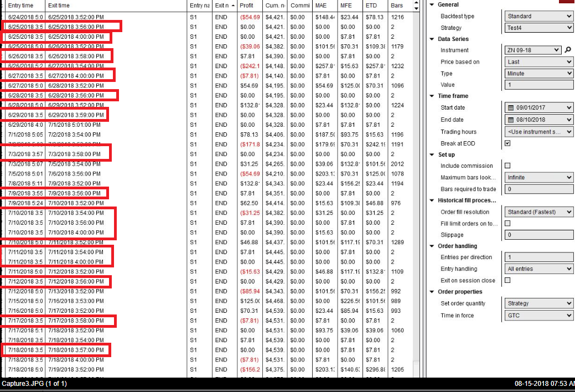
Task: Collapse the Data Series section
Action: [x=432, y=39]
